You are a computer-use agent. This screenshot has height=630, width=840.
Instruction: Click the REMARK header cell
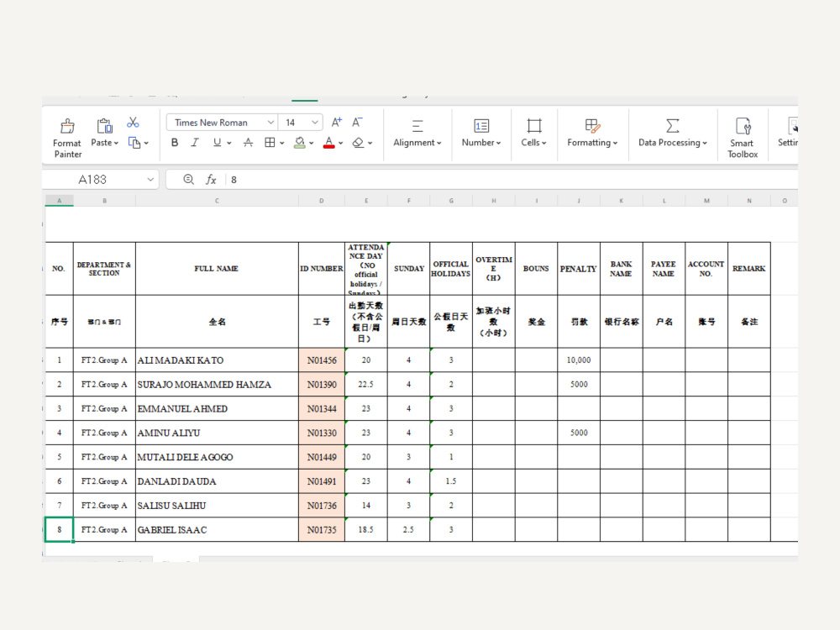point(749,269)
